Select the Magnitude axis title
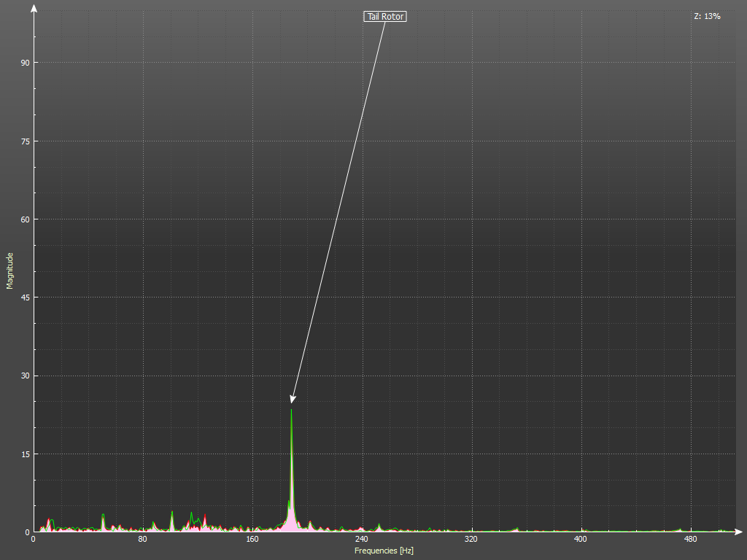Viewport: 747px width, 560px height. click(x=9, y=271)
